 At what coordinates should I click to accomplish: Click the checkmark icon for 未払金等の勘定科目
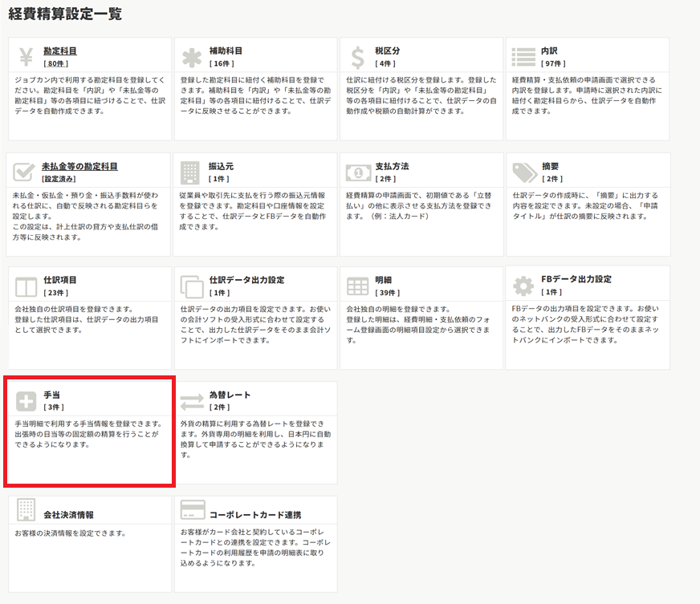click(x=25, y=172)
